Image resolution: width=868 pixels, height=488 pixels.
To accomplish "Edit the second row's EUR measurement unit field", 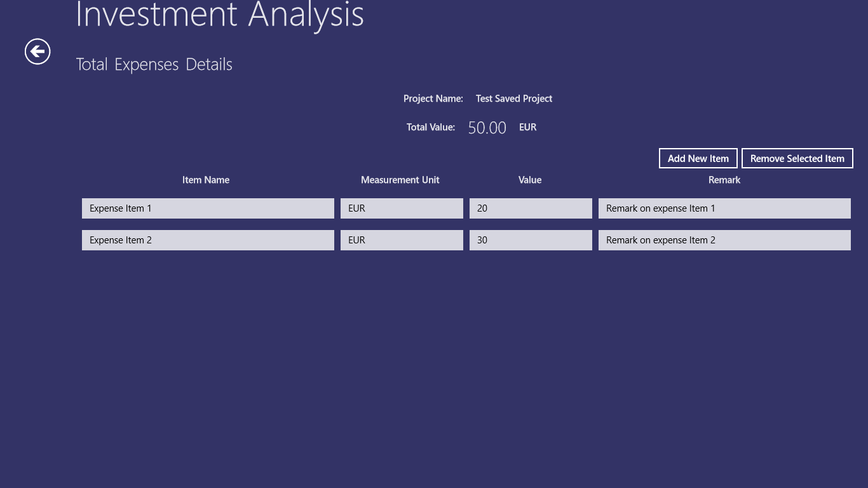I will [402, 240].
